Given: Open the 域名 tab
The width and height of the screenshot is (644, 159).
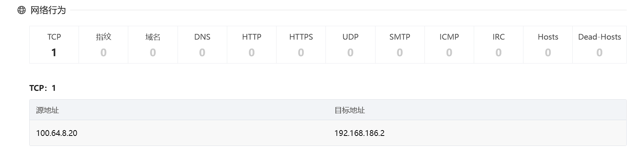Looking at the screenshot, I should click(x=153, y=45).
